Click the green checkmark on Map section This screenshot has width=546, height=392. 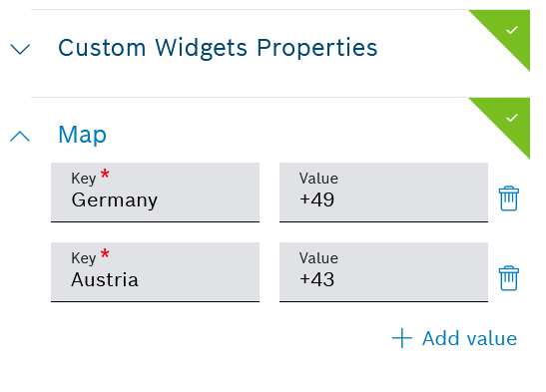[x=512, y=118]
